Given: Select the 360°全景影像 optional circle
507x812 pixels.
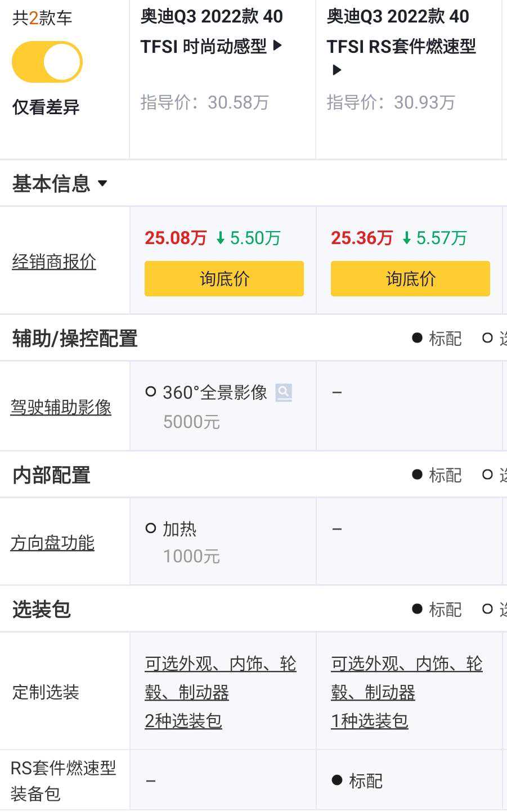Looking at the screenshot, I should (x=151, y=392).
